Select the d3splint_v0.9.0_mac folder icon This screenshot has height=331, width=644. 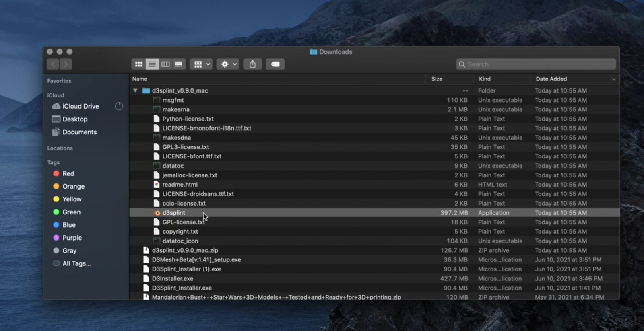146,90
